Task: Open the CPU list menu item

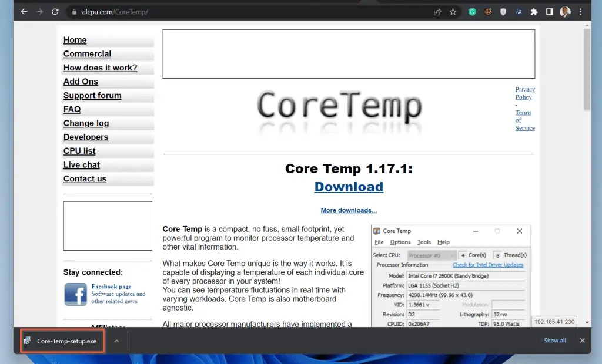Action: pyautogui.click(x=79, y=151)
